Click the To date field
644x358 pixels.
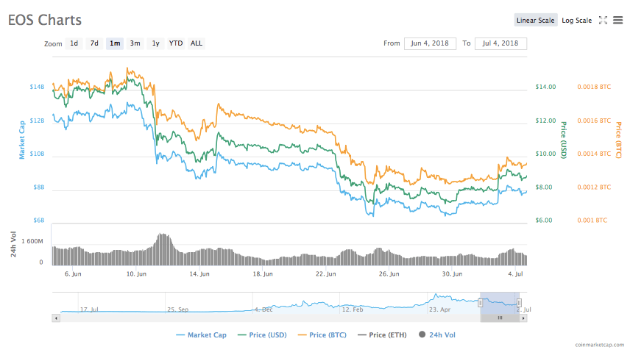pyautogui.click(x=500, y=43)
